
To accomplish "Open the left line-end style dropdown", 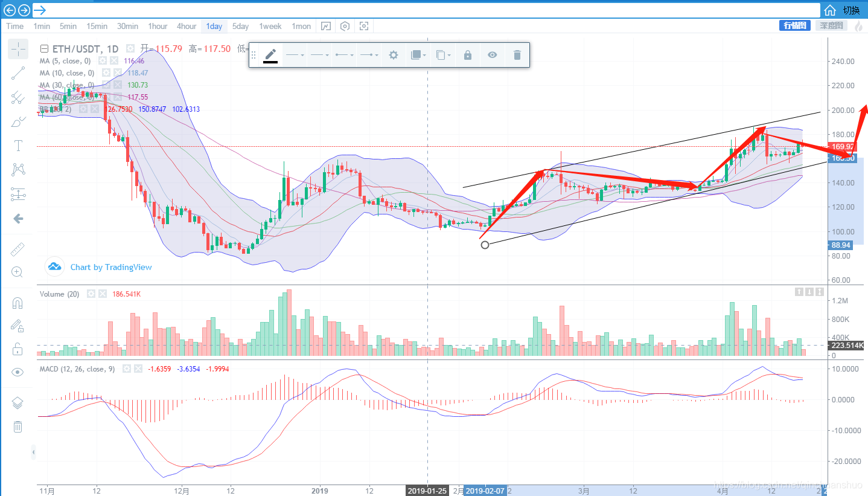I will click(x=345, y=55).
